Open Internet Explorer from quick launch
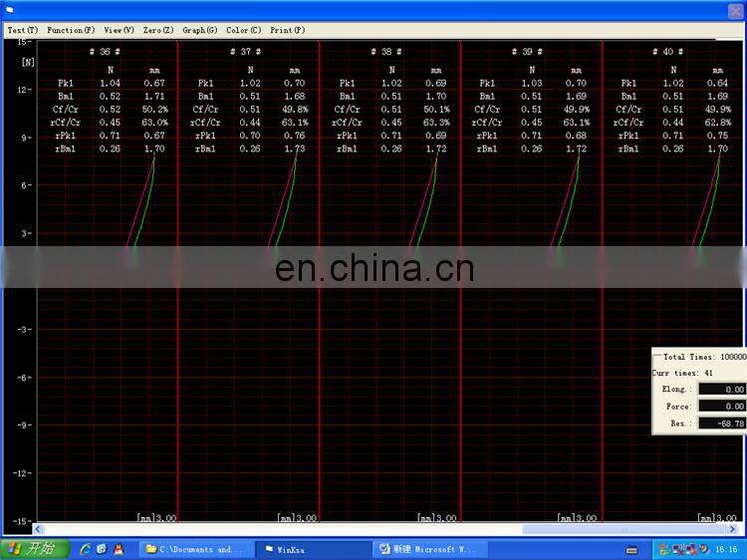747x560 pixels. tap(86, 549)
